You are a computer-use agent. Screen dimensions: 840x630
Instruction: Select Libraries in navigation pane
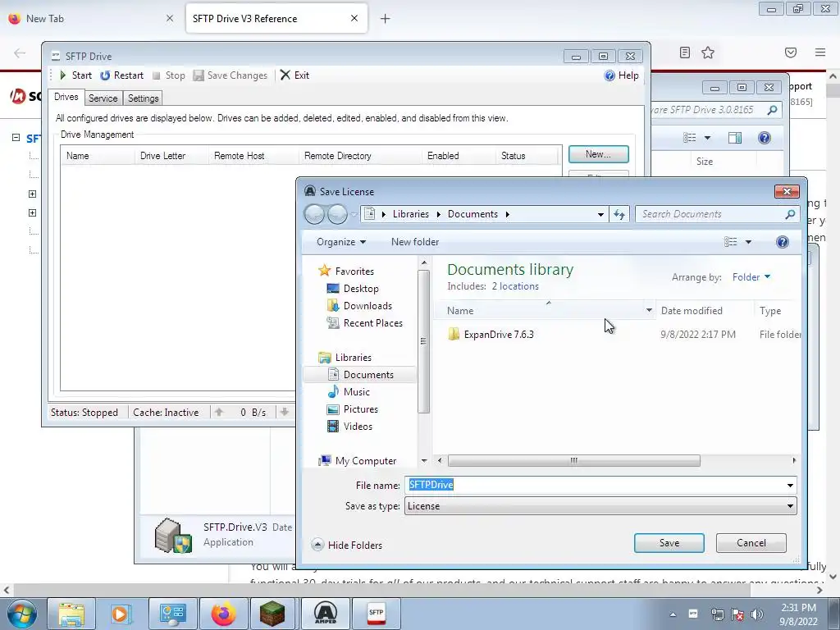click(345, 358)
